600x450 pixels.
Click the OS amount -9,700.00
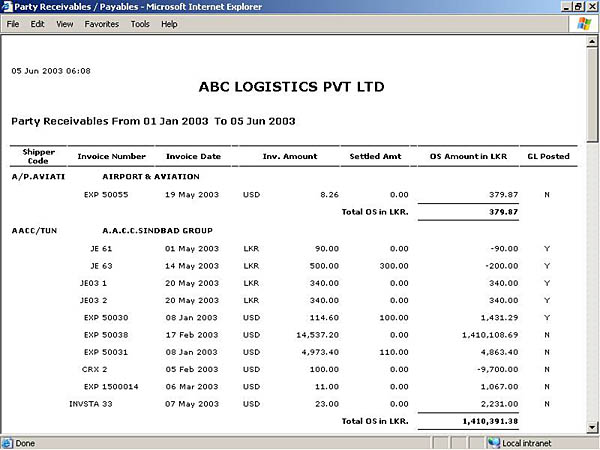497,369
